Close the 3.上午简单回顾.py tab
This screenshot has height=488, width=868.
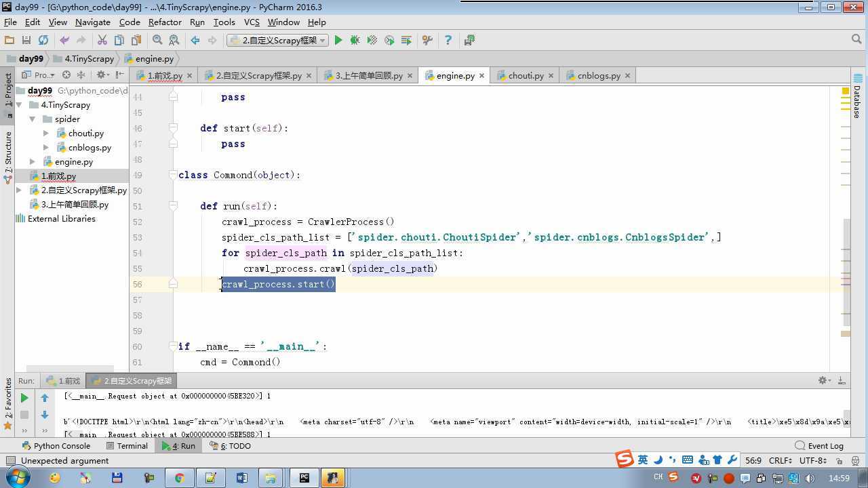click(x=410, y=76)
